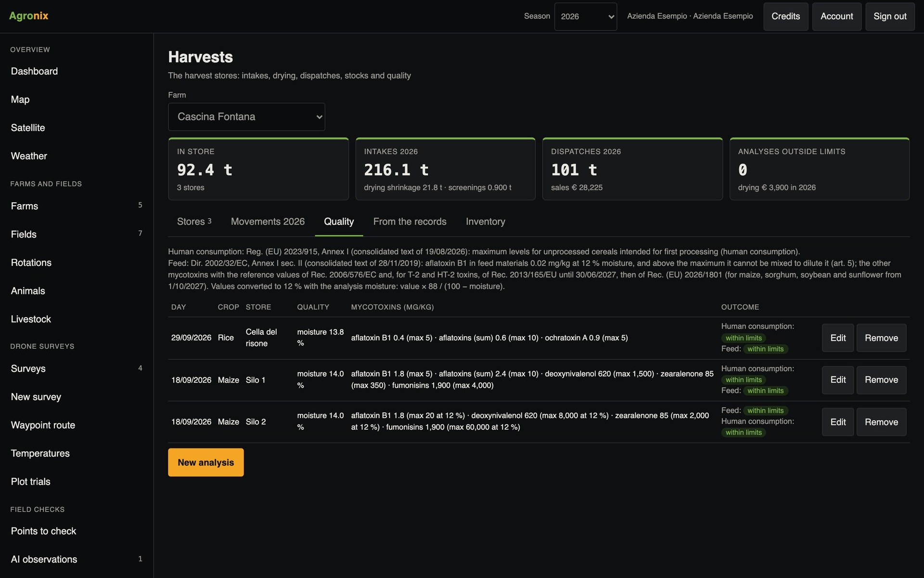This screenshot has width=924, height=578.
Task: Click the In Store 92.4 t card
Action: point(258,169)
